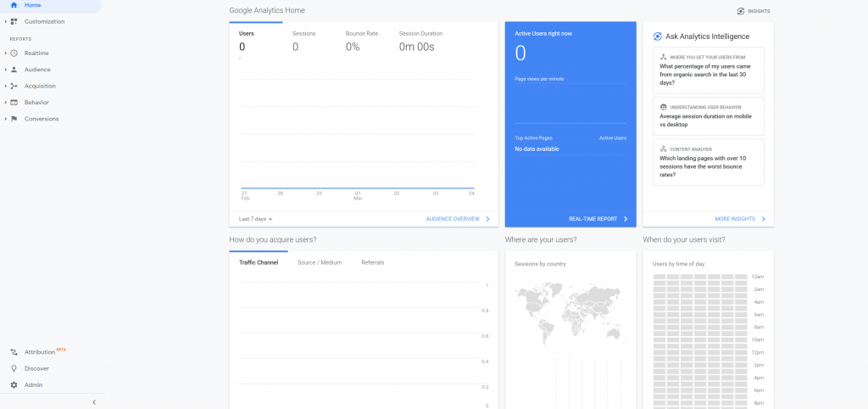Click the 'When do your users visit?' heading
868x409 pixels.
(x=684, y=240)
